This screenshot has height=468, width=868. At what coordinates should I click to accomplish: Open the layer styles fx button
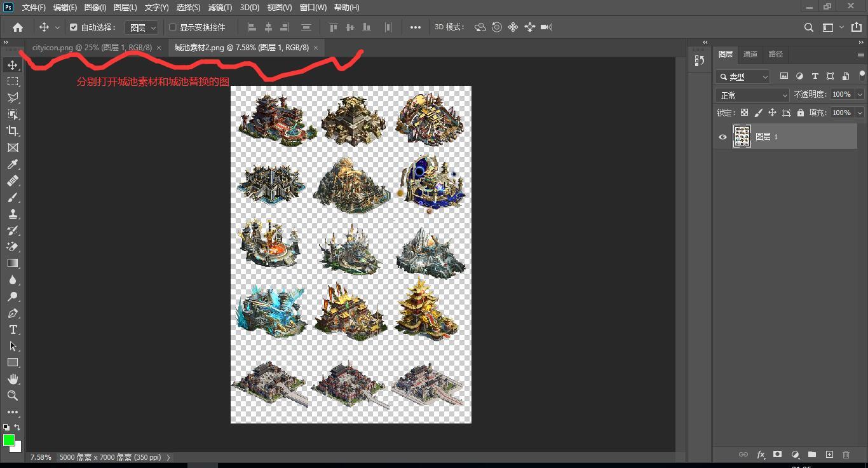point(761,455)
